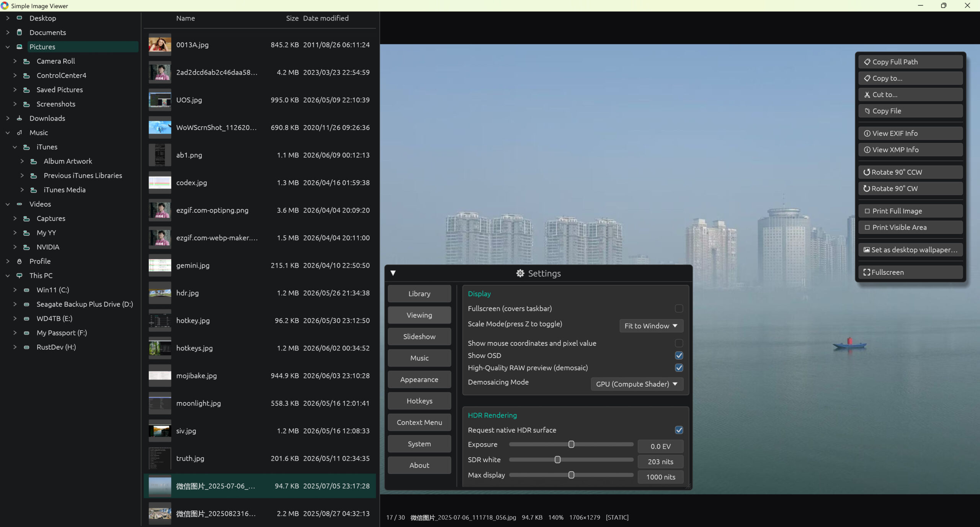Sort the file list by Size header

[x=292, y=18]
